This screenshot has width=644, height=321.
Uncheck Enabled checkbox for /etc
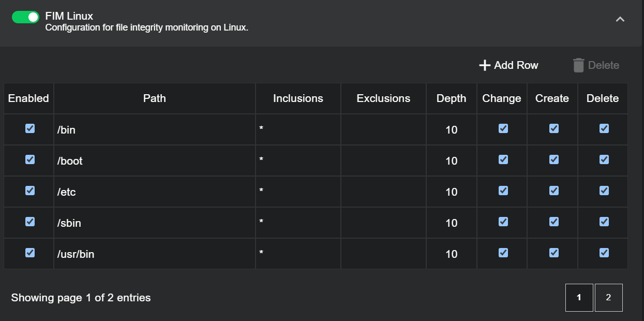(x=30, y=191)
